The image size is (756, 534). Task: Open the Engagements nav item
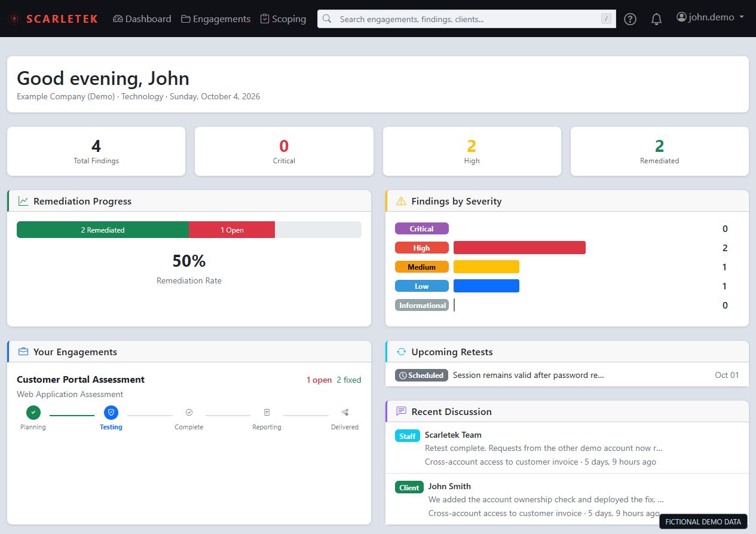[x=216, y=19]
